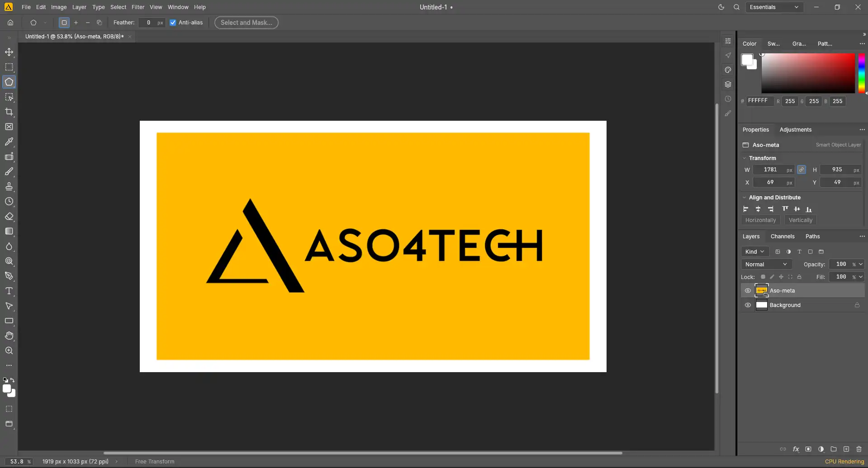Click the delete layer trash icon
The width and height of the screenshot is (868, 468).
click(x=859, y=449)
